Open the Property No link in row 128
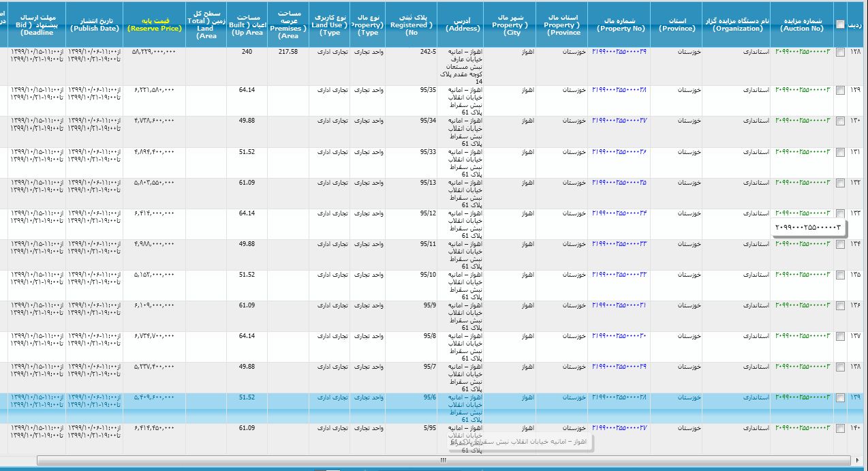The height and width of the screenshot is (471, 868). point(619,52)
